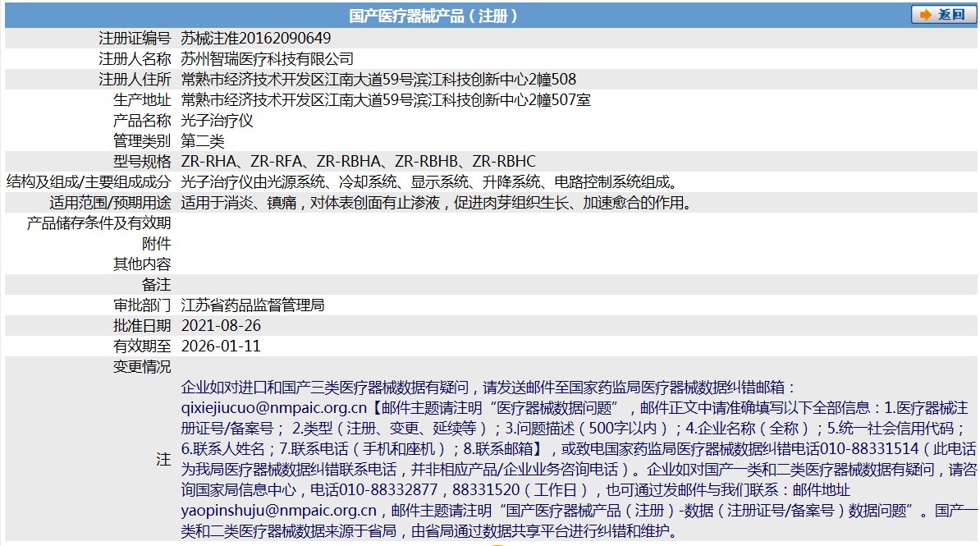This screenshot has height=546, width=980.
Task: Select the structure text 光子治疗仪由光源系统
Action: [x=253, y=182]
